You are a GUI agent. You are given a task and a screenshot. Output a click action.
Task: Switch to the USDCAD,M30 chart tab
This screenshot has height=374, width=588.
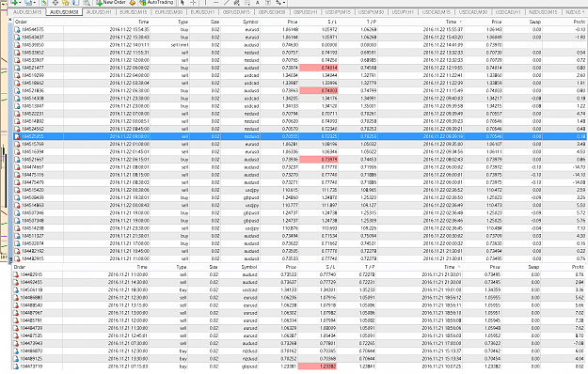(473, 12)
